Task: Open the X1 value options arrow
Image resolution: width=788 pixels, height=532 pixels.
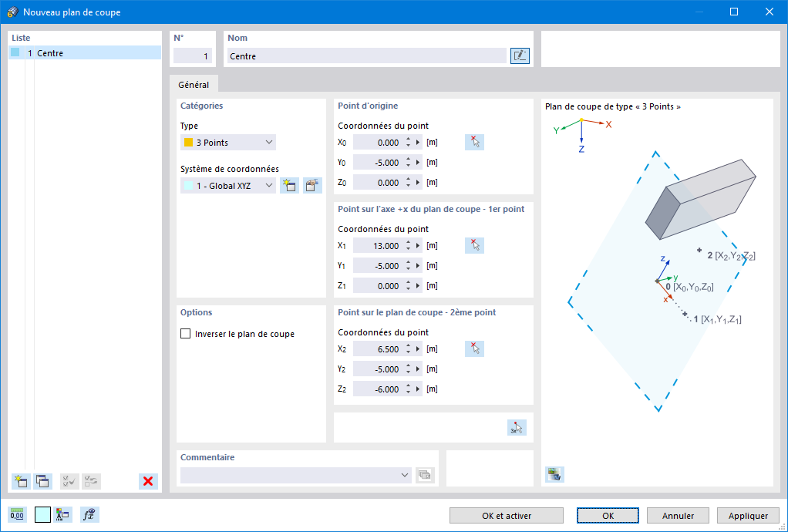Action: tap(418, 246)
